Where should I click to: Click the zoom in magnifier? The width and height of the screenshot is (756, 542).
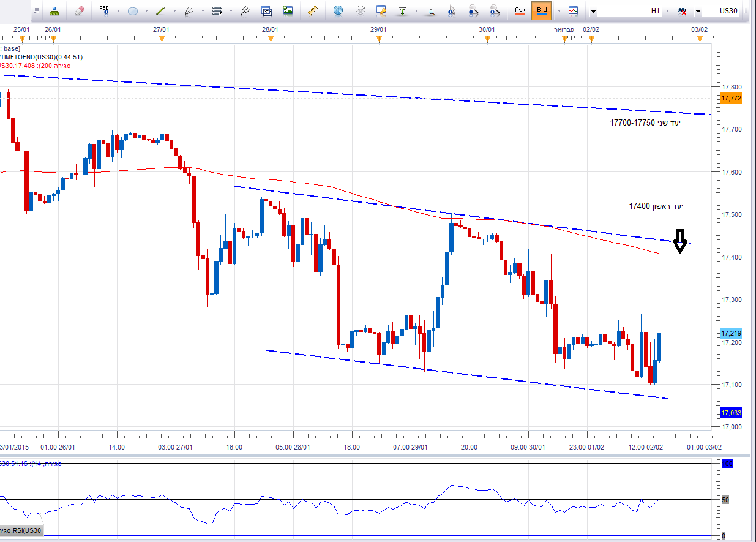pyautogui.click(x=495, y=11)
